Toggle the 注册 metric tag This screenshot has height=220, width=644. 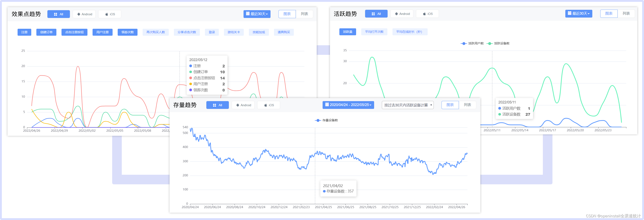[x=24, y=32]
